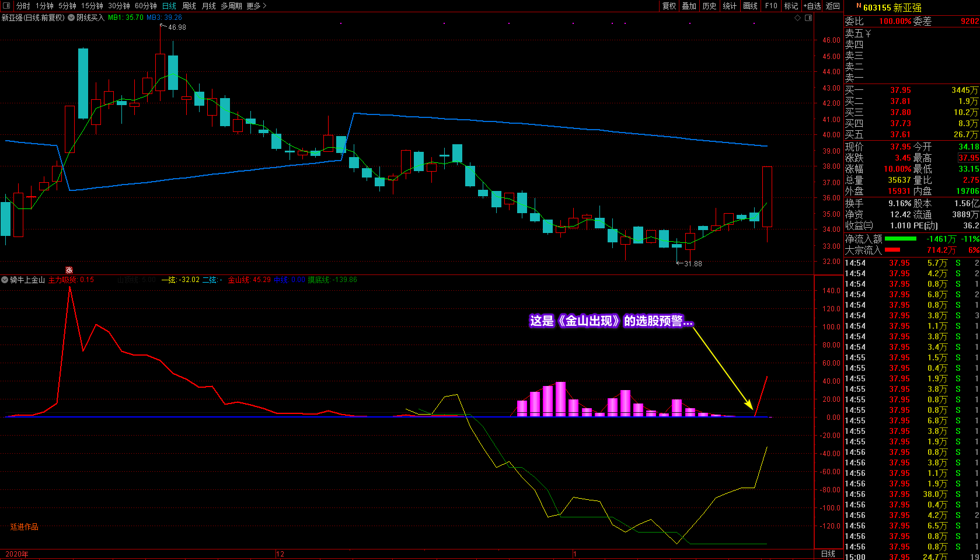
Task: Switch to the 月线 monthly tab
Action: 209,6
